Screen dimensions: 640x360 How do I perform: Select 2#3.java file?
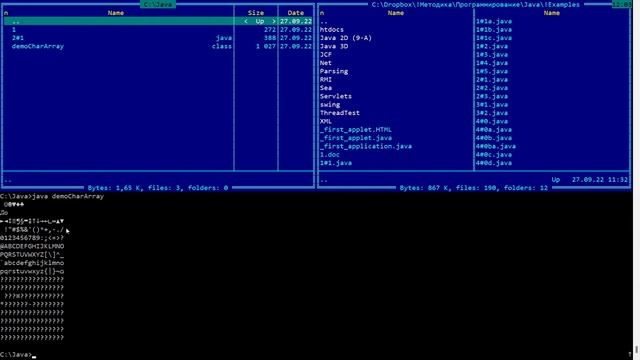pyautogui.click(x=492, y=96)
